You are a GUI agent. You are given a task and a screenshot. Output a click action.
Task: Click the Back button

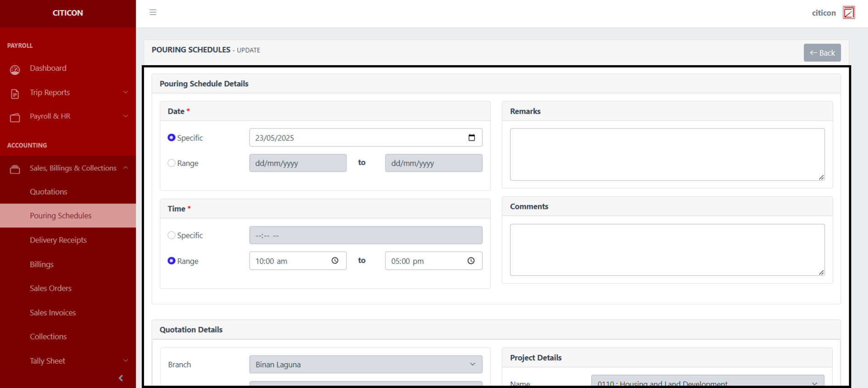pyautogui.click(x=822, y=53)
